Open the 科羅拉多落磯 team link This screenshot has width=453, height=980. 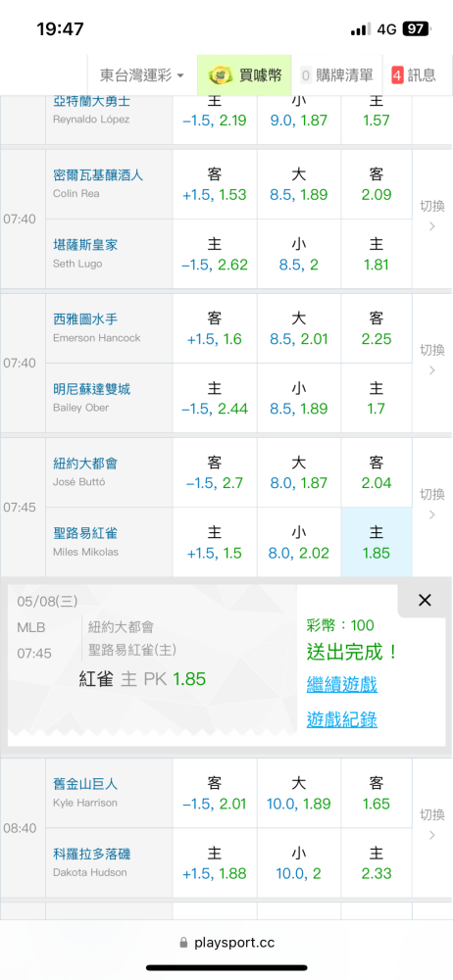coord(92,854)
